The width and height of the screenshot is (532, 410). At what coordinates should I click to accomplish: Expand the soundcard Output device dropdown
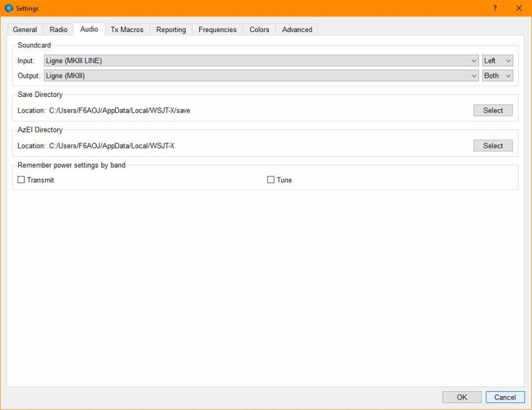261,75
